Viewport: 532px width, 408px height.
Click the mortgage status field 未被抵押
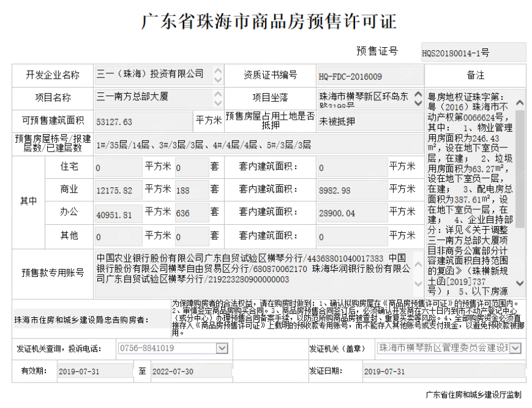point(370,121)
